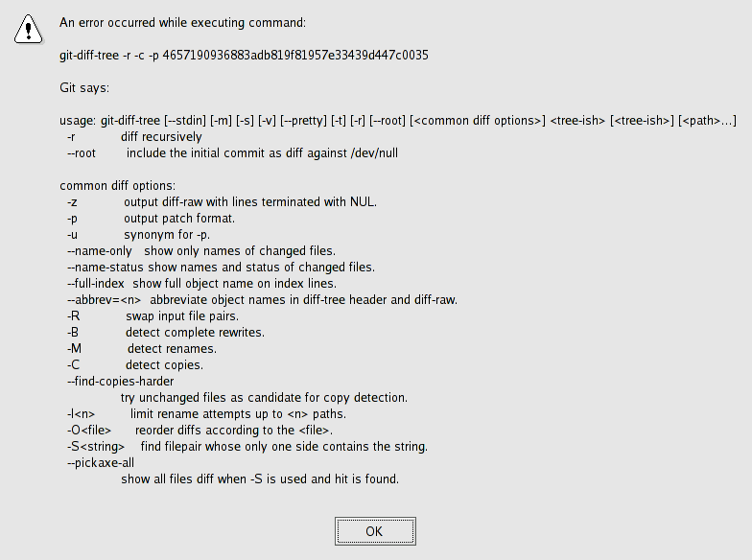The width and height of the screenshot is (752, 560).
Task: Click the git-diff-tree command line with hash
Action: [244, 56]
